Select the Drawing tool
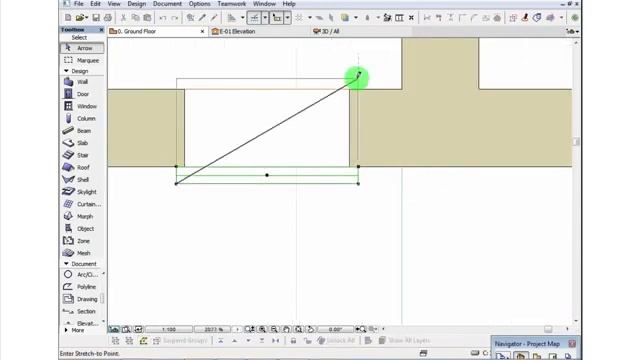640x360 pixels. tap(82, 299)
